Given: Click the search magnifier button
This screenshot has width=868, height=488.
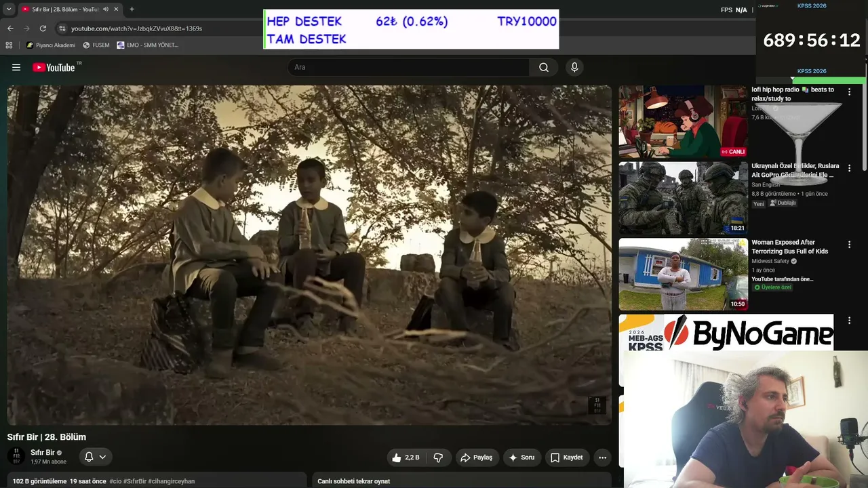Looking at the screenshot, I should [x=544, y=67].
